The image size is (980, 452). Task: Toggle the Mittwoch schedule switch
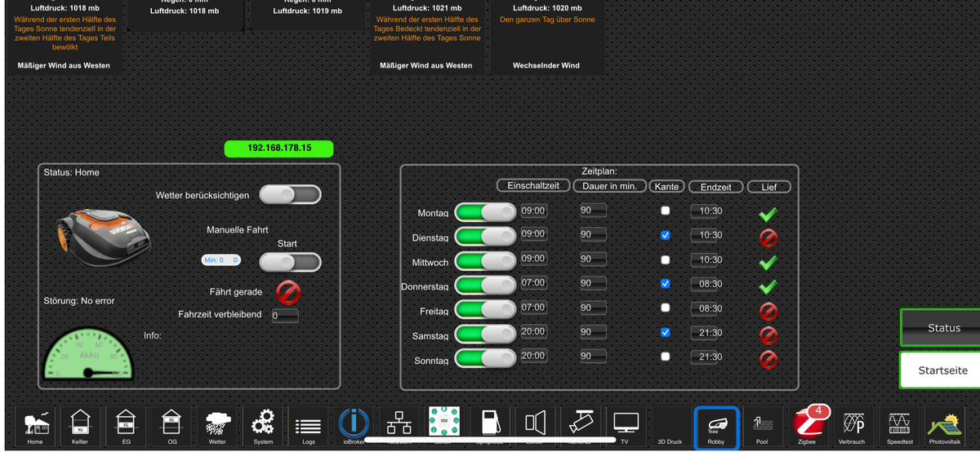pos(485,261)
